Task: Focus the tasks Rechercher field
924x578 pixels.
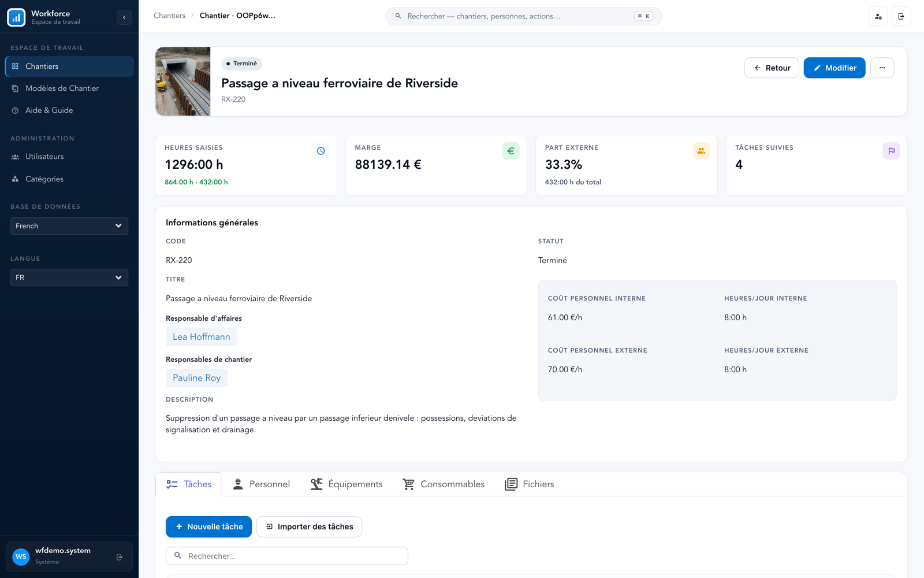Action: point(287,556)
